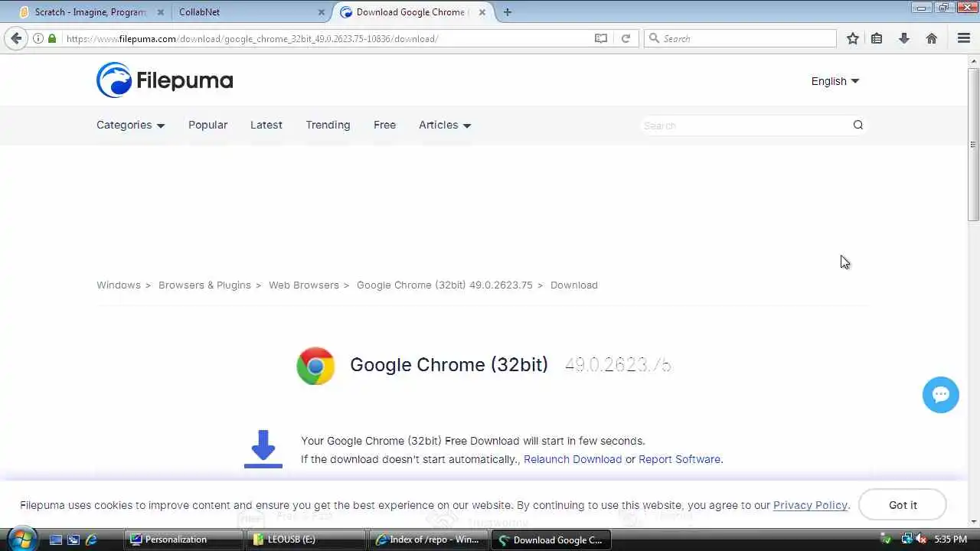Bookmark this page with the star icon
980x551 pixels.
pos(853,38)
